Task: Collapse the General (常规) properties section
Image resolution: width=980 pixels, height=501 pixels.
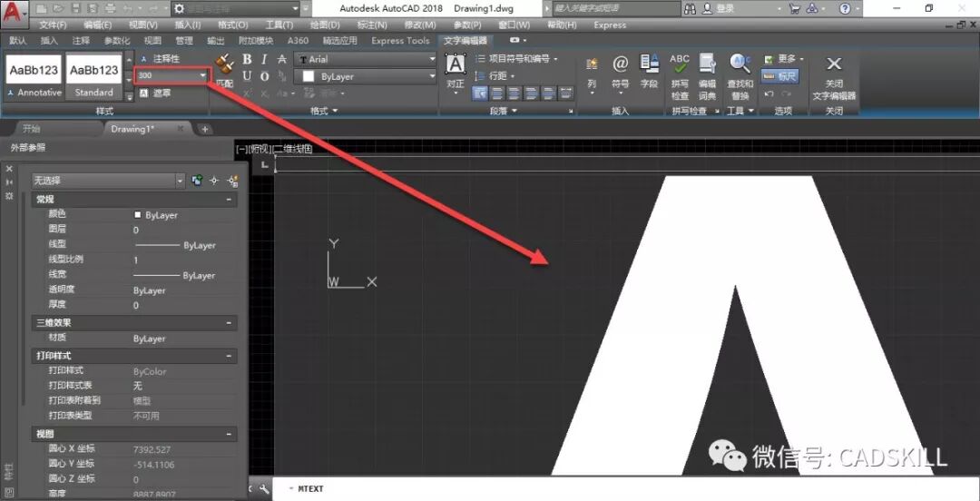Action: (230, 200)
